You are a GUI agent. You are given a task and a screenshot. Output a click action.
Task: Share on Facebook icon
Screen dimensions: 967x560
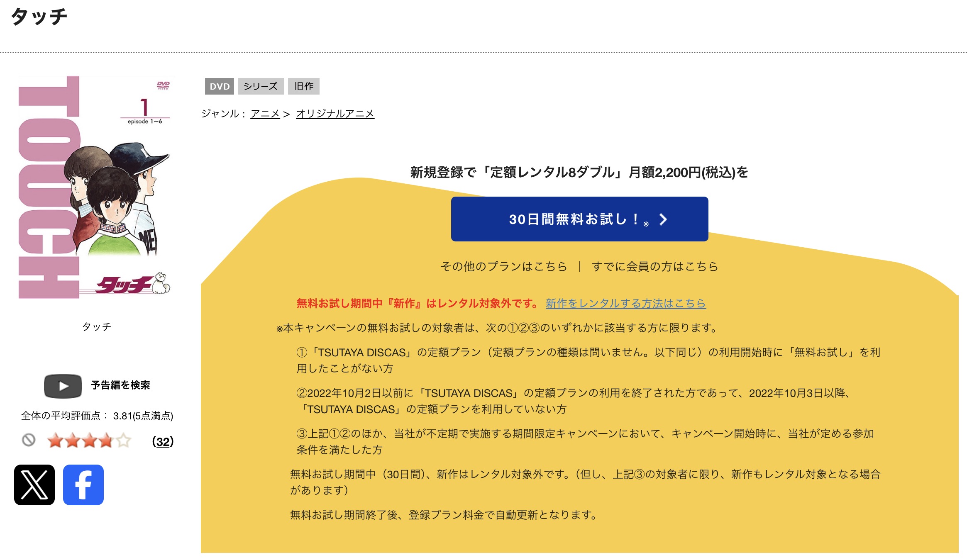(83, 485)
